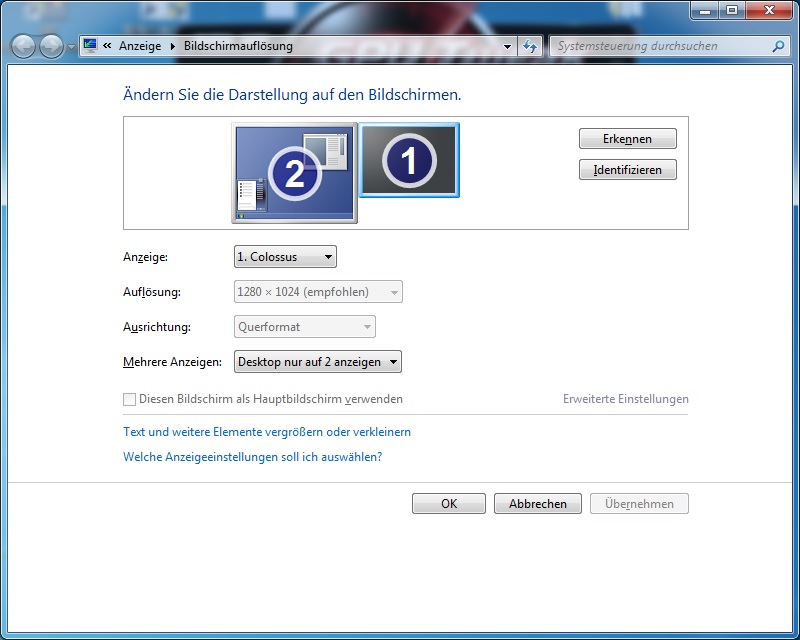Click Bildschirmauflösung in the breadcrumb path
This screenshot has width=800, height=640.
pos(238,46)
